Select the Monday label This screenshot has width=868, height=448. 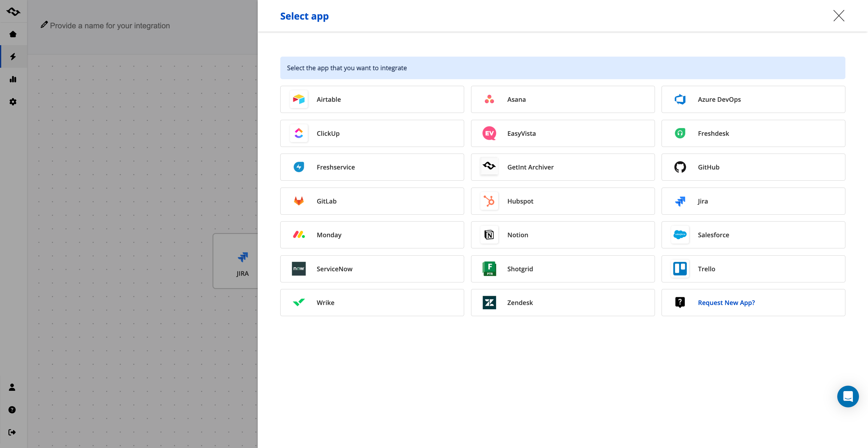tap(329, 235)
